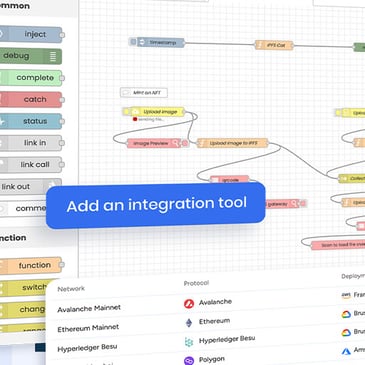Click the Ethereum Mainnet network row
This screenshot has height=365, width=365.
point(88,328)
